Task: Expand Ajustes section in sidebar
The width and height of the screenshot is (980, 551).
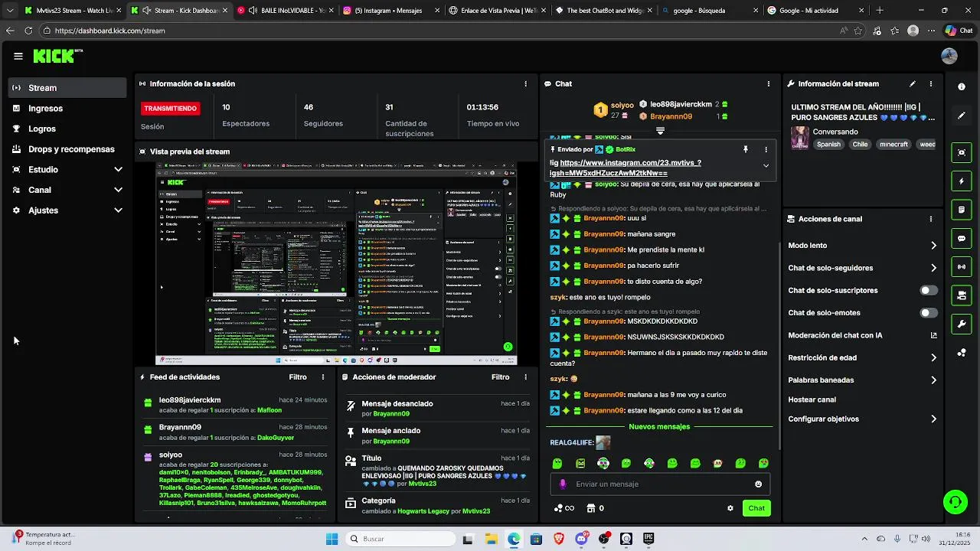Action: (118, 210)
